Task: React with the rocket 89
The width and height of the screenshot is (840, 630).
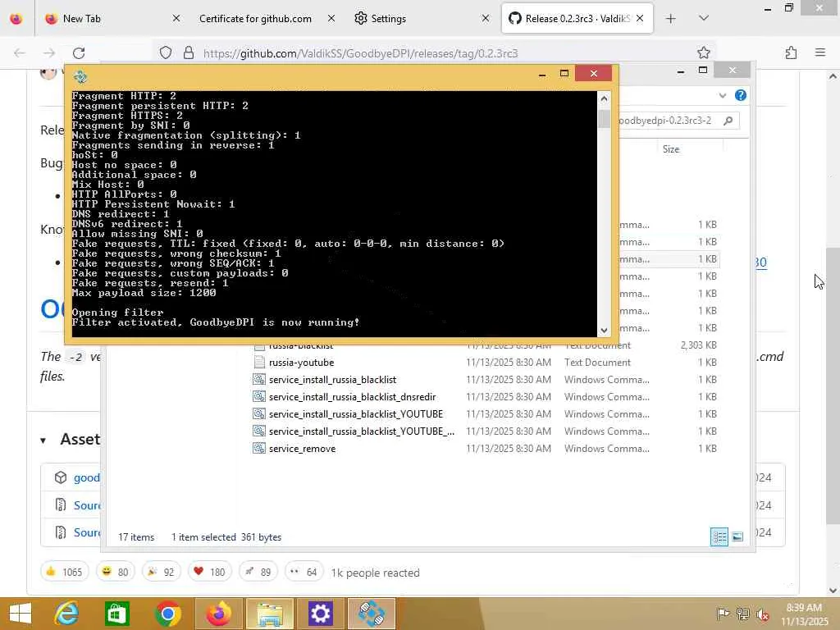Action: click(x=258, y=572)
